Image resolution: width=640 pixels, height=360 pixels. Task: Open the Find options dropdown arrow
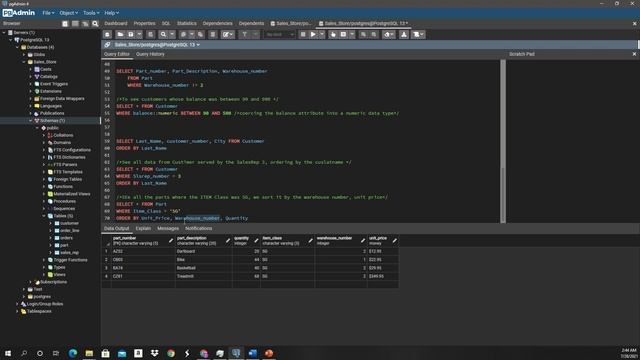pos(172,35)
